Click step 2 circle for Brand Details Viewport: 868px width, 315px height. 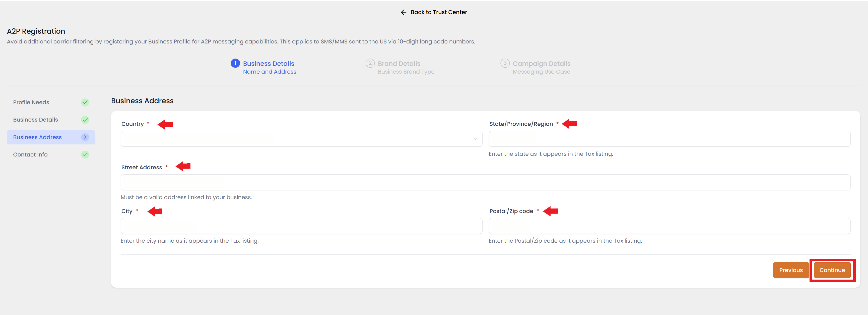pos(370,63)
